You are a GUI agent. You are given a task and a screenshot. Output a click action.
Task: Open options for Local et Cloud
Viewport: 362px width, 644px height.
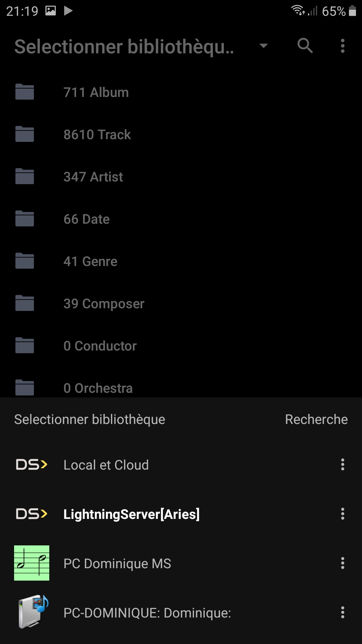(343, 465)
